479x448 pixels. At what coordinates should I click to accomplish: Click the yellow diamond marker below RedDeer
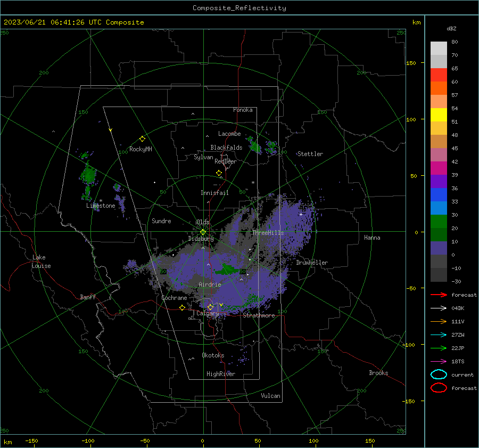pyautogui.click(x=219, y=173)
